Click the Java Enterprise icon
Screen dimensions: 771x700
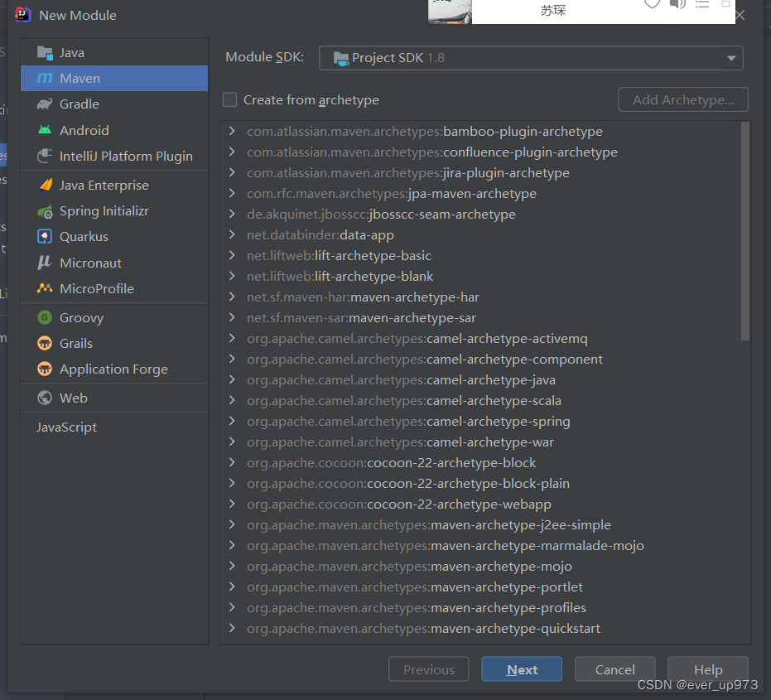pyautogui.click(x=46, y=185)
